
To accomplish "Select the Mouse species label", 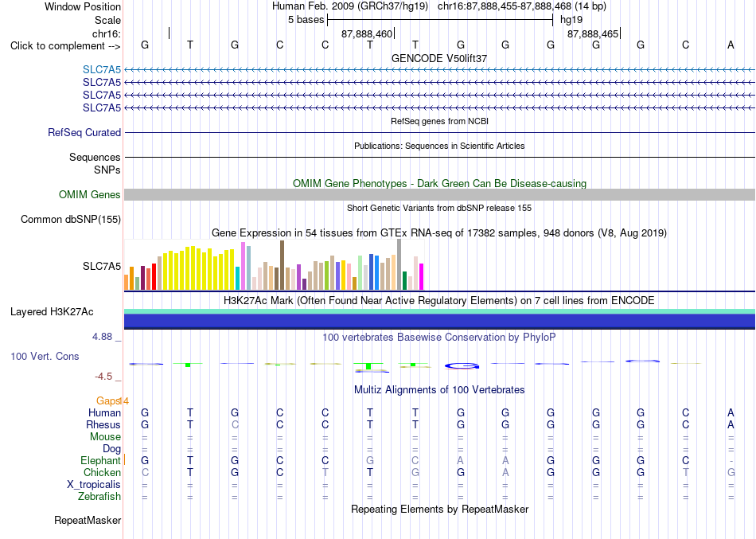I will 106,437.
